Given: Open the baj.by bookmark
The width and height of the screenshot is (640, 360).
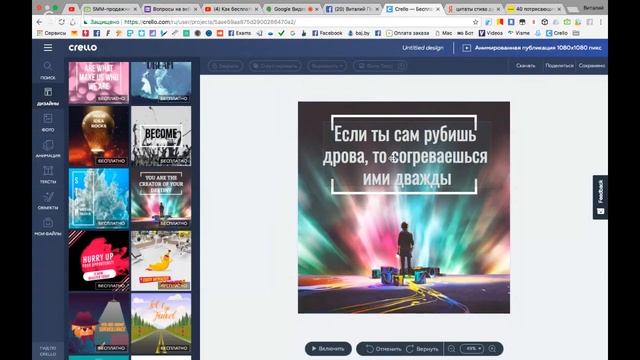Looking at the screenshot, I should pos(358,33).
